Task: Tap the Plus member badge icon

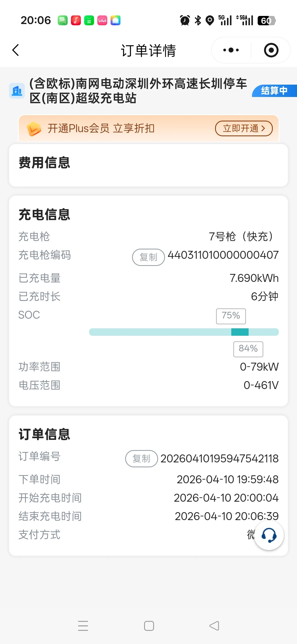Action: coord(34,129)
